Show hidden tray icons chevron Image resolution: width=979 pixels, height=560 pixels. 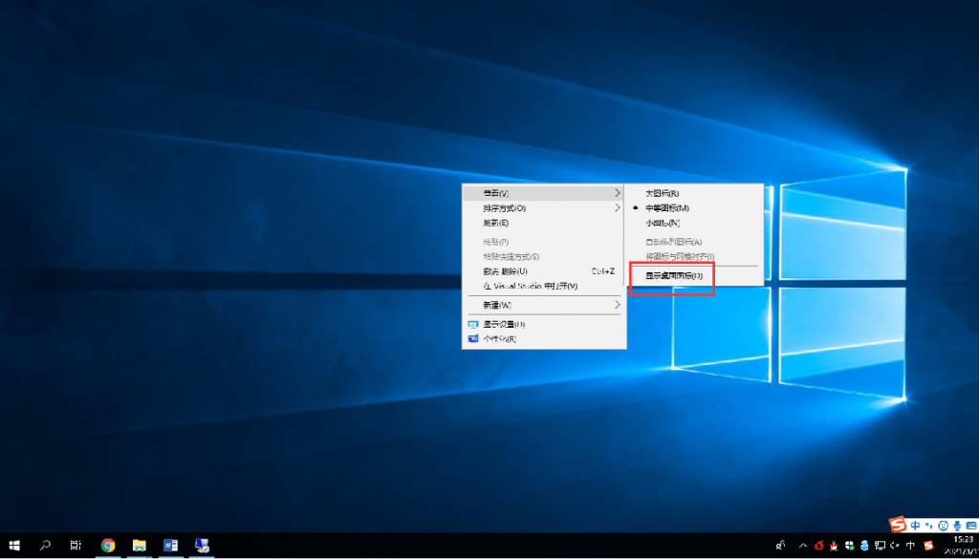coord(803,547)
